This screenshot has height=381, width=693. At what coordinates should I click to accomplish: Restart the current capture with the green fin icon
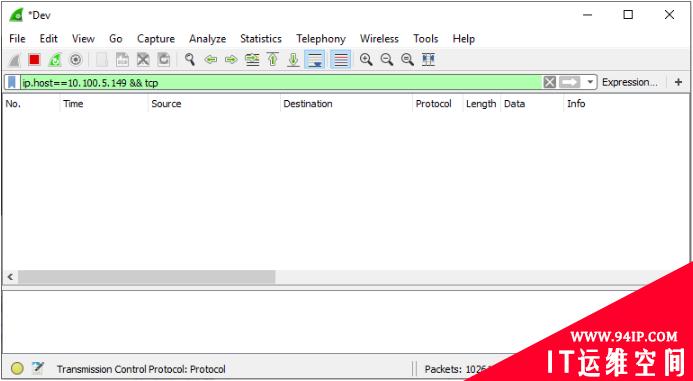click(x=55, y=59)
